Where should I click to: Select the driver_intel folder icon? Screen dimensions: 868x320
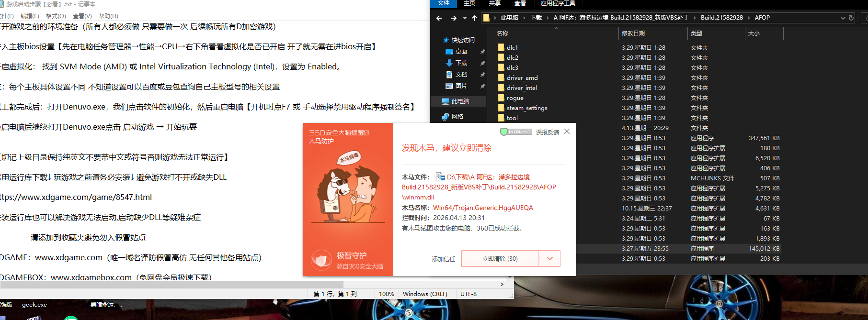tap(501, 88)
